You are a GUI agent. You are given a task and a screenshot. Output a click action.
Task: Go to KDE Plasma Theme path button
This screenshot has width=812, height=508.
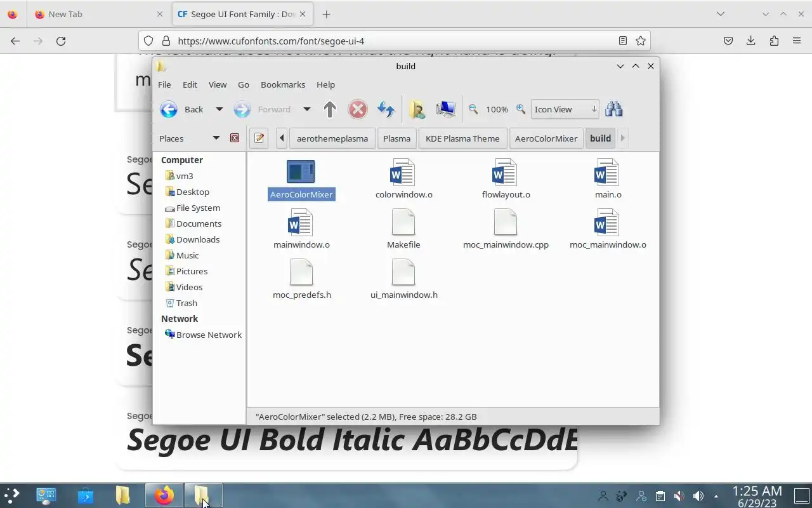tap(462, 138)
